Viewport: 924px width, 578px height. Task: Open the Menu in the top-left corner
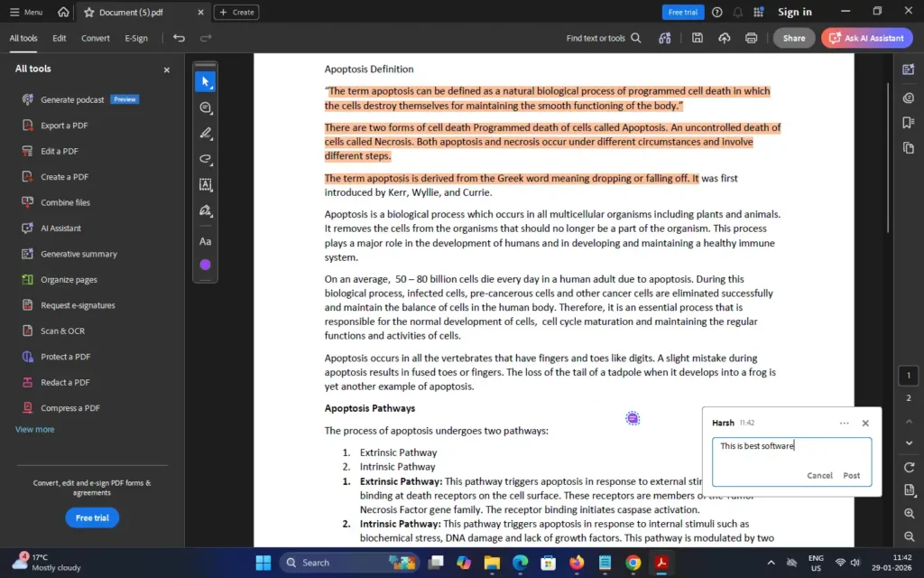click(x=27, y=12)
